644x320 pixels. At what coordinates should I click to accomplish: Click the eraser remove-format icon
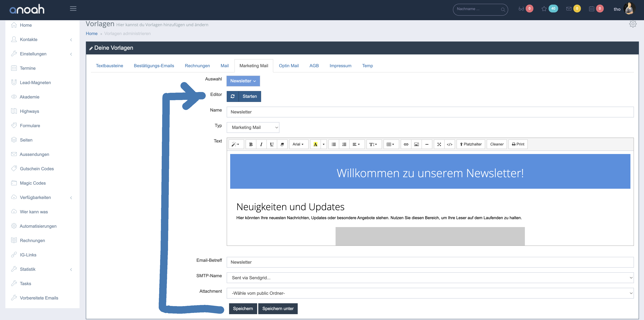(282, 144)
